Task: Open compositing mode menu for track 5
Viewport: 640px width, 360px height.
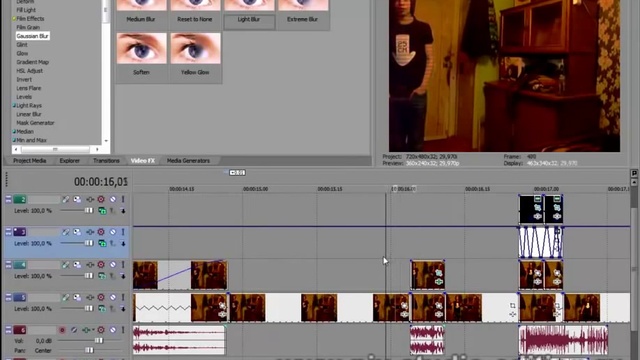Action: 102,309
